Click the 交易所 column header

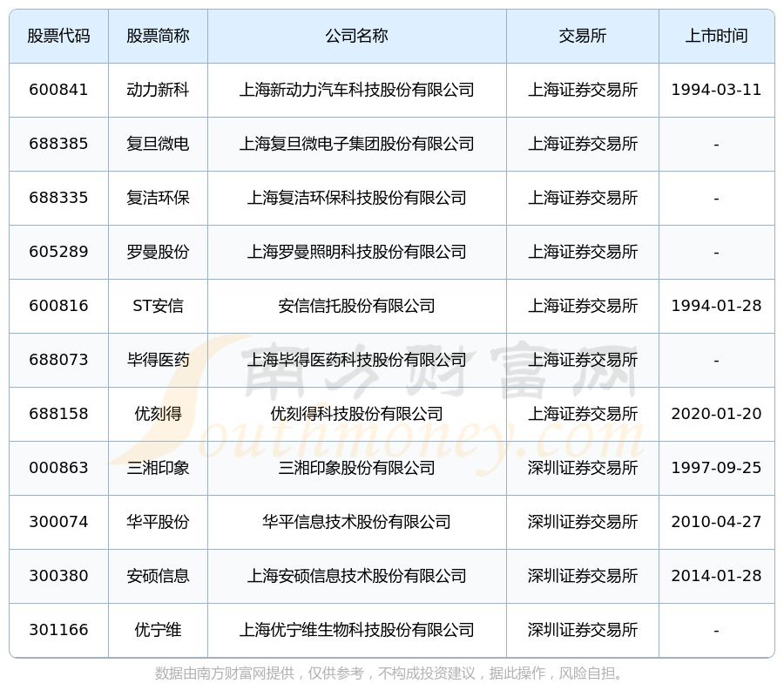583,36
